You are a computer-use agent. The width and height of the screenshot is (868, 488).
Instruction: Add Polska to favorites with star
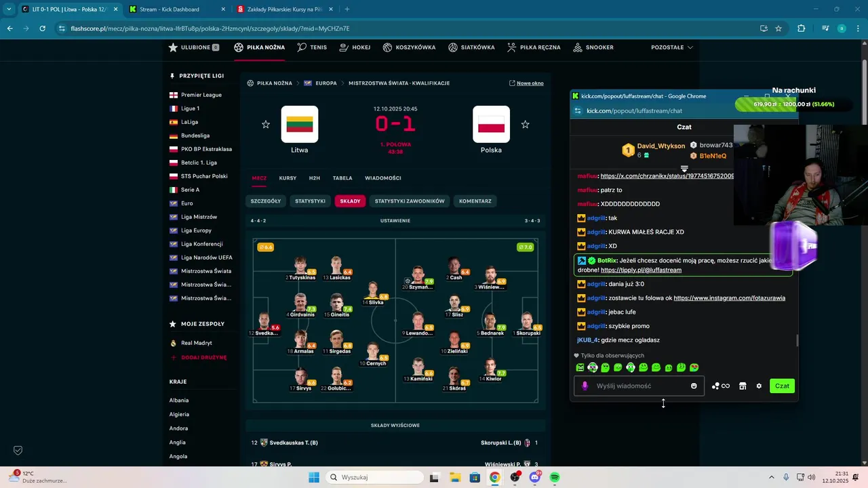pos(525,125)
